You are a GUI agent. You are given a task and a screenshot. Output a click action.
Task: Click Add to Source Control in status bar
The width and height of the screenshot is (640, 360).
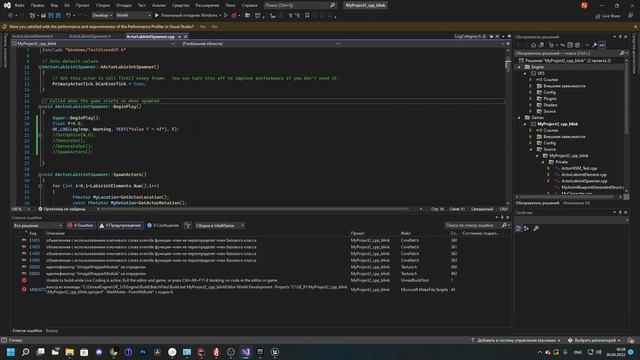click(x=516, y=340)
